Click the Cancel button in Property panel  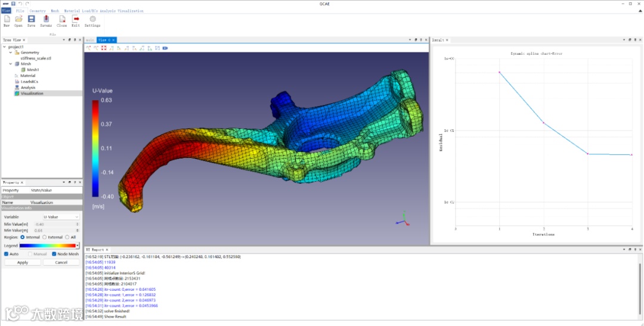point(61,262)
